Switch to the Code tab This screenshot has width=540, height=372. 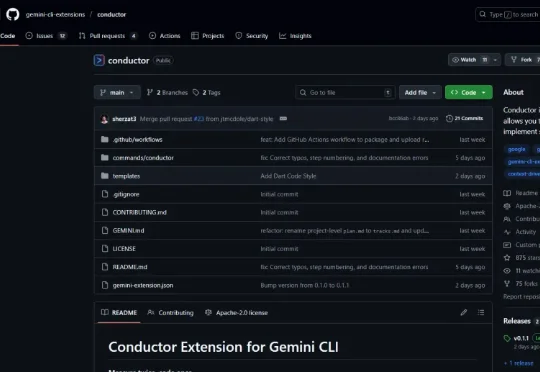tap(8, 36)
